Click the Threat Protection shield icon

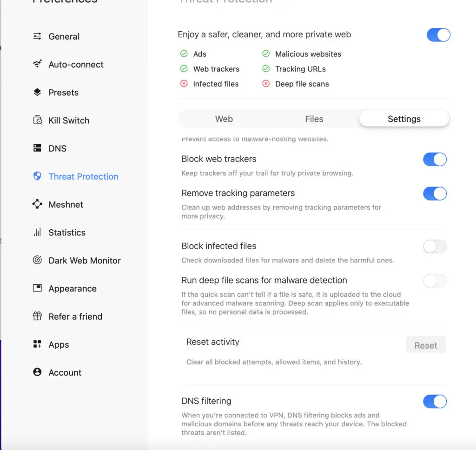point(37,176)
